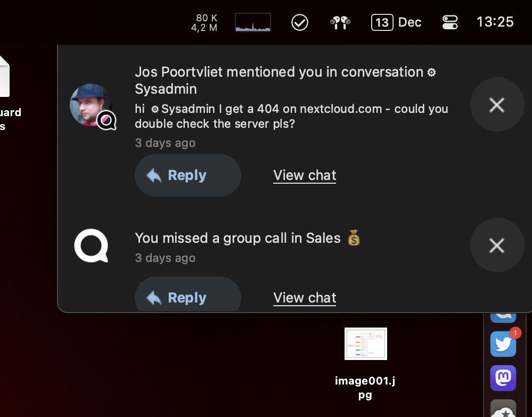Viewport: 532px width, 417px height.
Task: Click Twitter's red notification badge
Action: coord(515,333)
